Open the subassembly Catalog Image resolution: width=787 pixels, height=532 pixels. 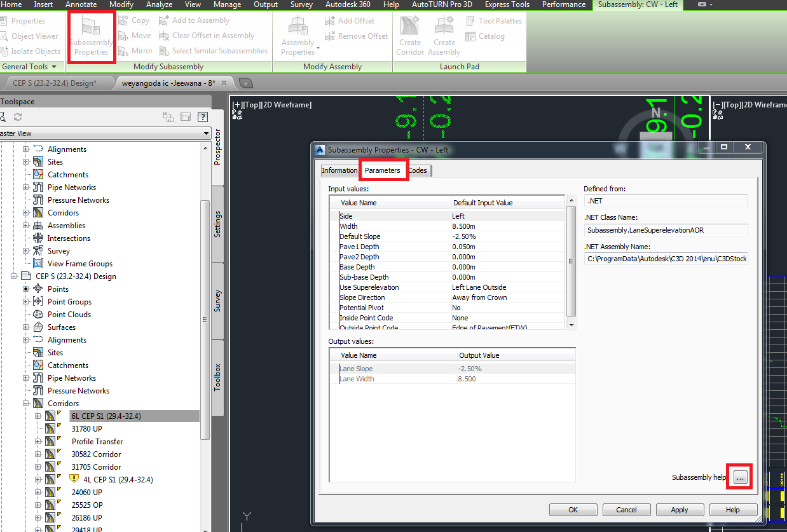(485, 36)
